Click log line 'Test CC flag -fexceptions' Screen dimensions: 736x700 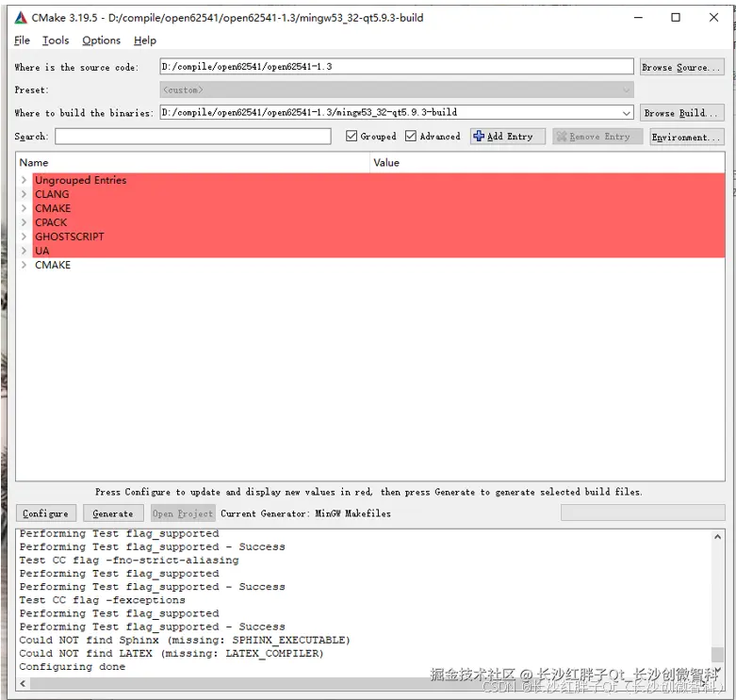103,600
